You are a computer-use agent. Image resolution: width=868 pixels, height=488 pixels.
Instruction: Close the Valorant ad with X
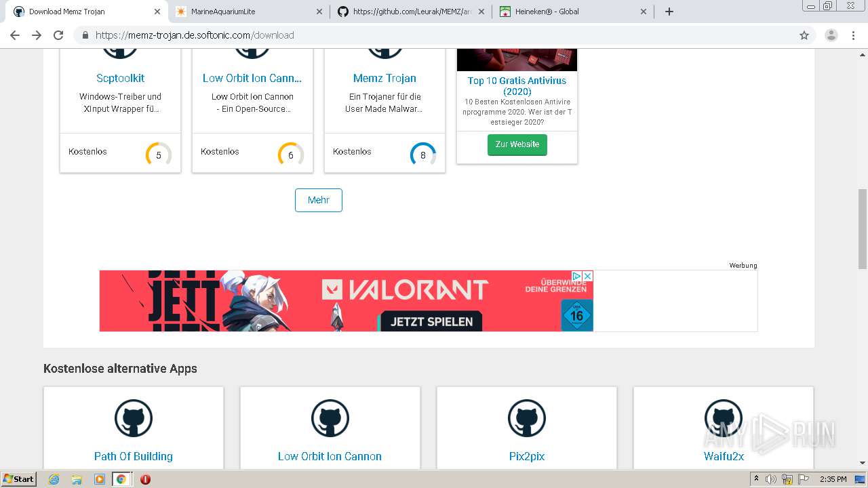pos(588,276)
